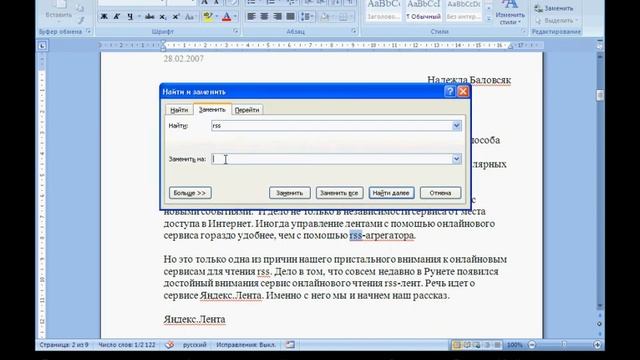Click the Больше >> button

coord(190,193)
